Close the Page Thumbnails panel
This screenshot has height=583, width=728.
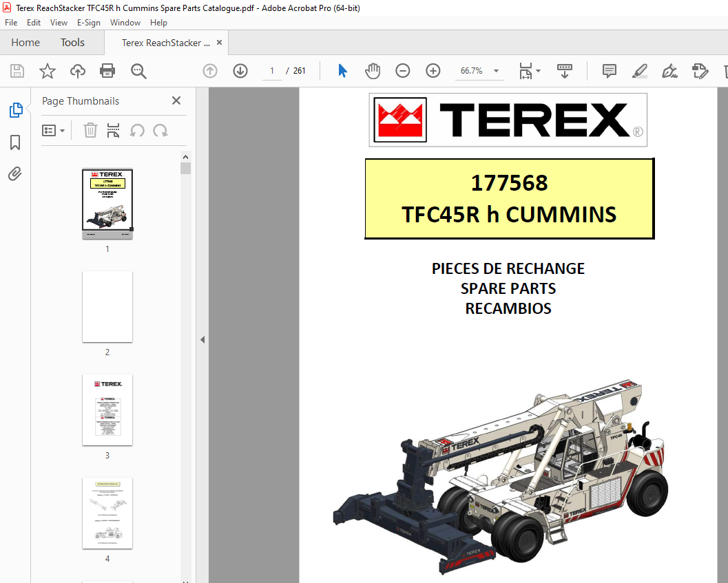point(176,100)
